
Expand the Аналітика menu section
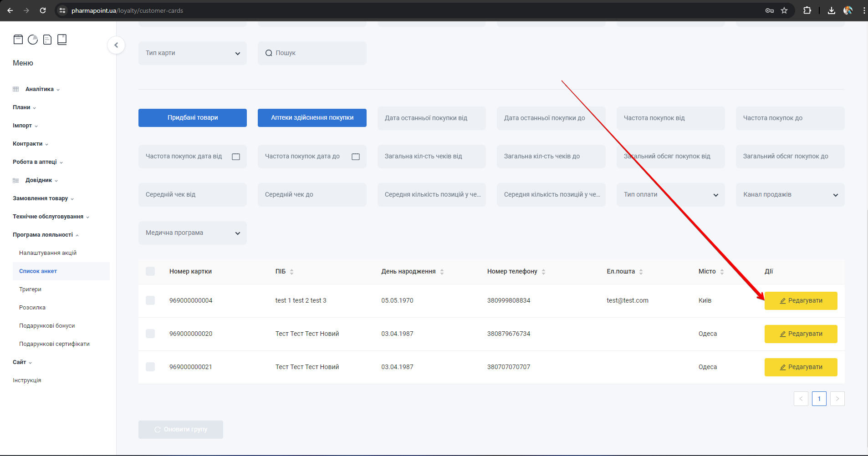click(40, 89)
